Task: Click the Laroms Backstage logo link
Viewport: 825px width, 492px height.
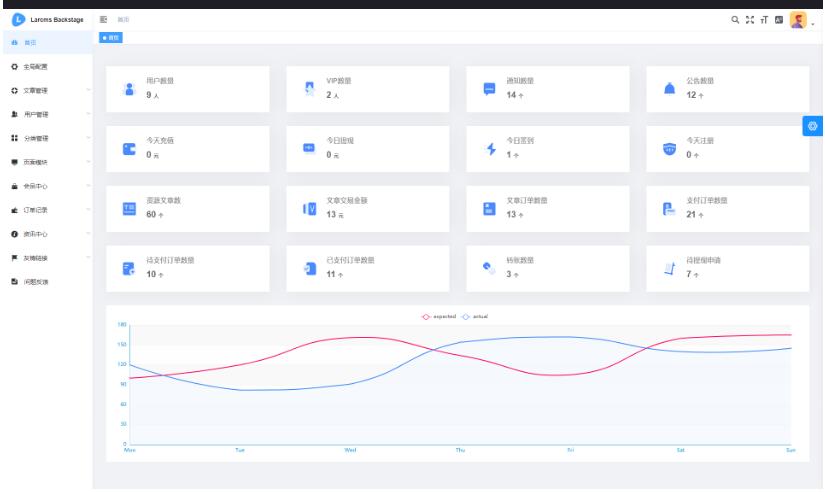Action: pyautogui.click(x=46, y=20)
